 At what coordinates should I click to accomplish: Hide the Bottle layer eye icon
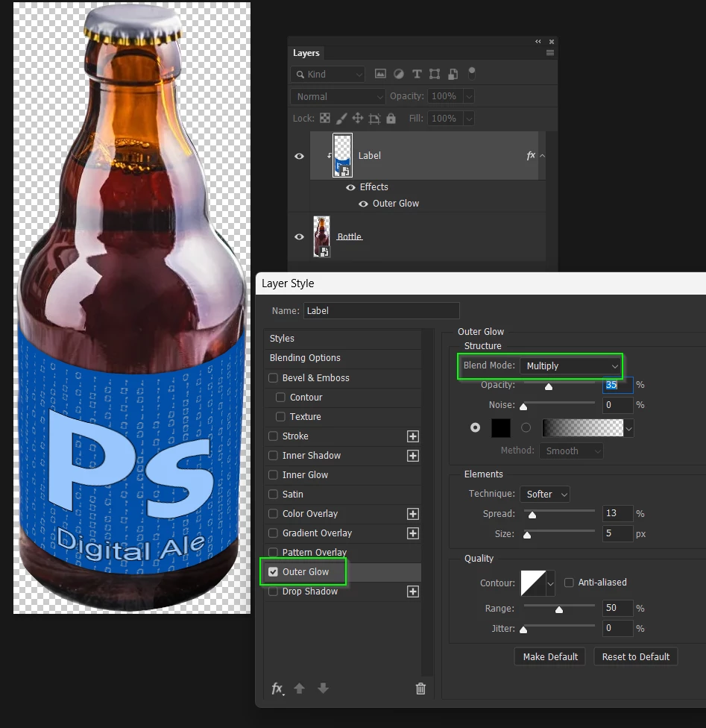(x=300, y=236)
